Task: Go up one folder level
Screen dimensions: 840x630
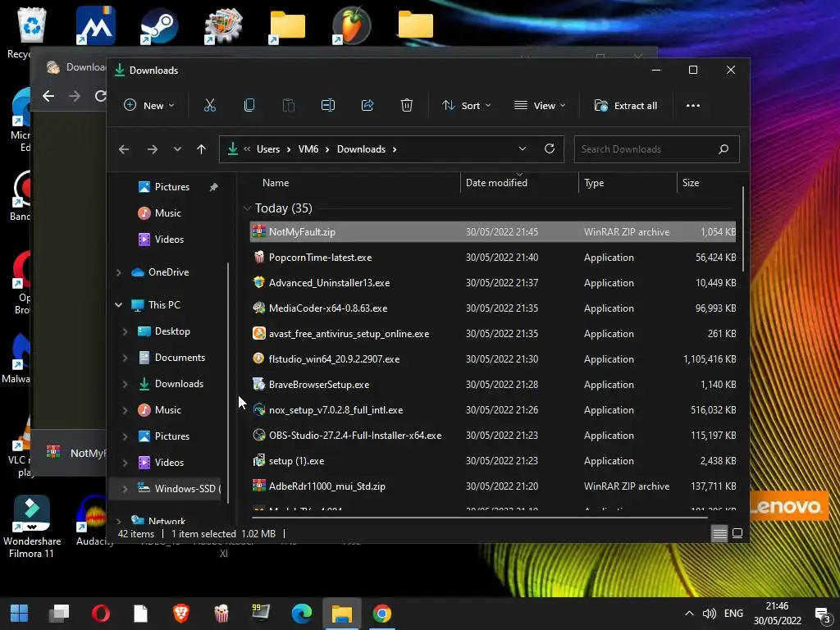Action: point(202,149)
